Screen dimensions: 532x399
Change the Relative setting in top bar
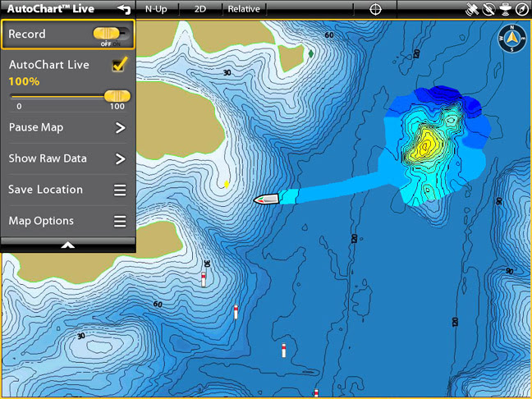(244, 10)
